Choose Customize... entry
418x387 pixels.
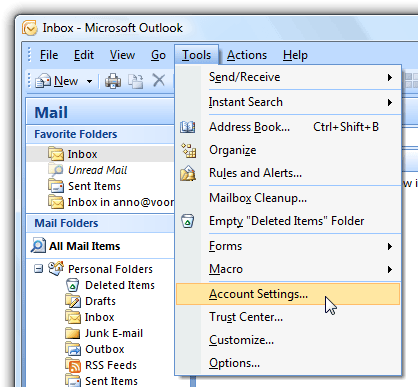click(288, 340)
